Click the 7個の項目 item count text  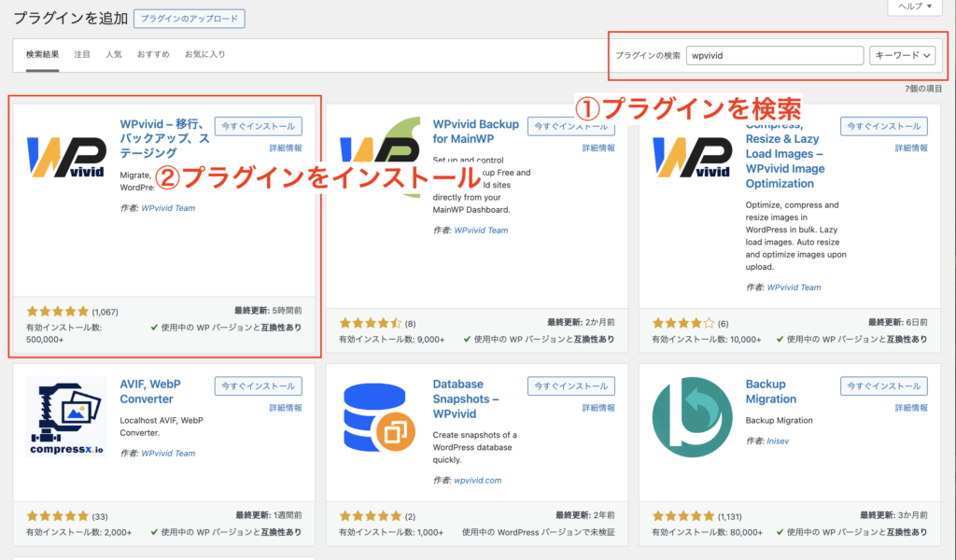pos(923,89)
